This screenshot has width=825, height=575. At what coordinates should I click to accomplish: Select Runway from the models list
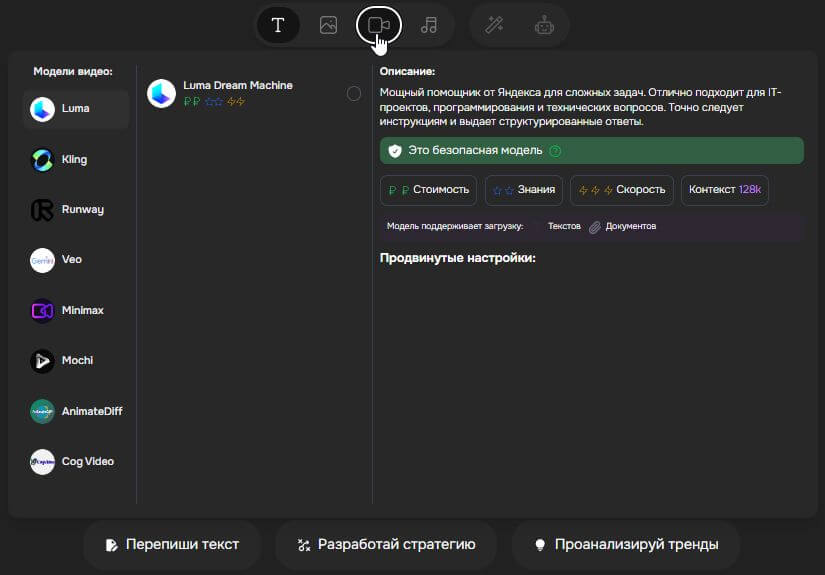76,210
